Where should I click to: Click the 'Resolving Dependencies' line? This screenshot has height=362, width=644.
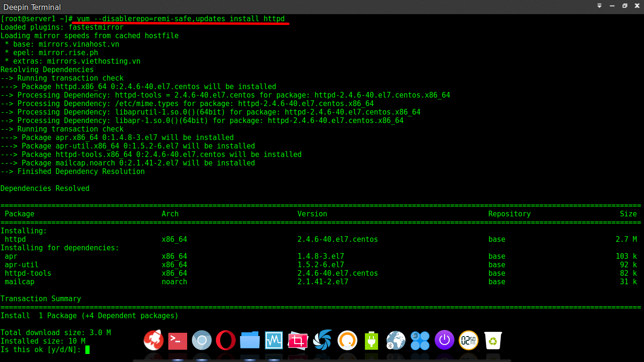[x=47, y=70]
